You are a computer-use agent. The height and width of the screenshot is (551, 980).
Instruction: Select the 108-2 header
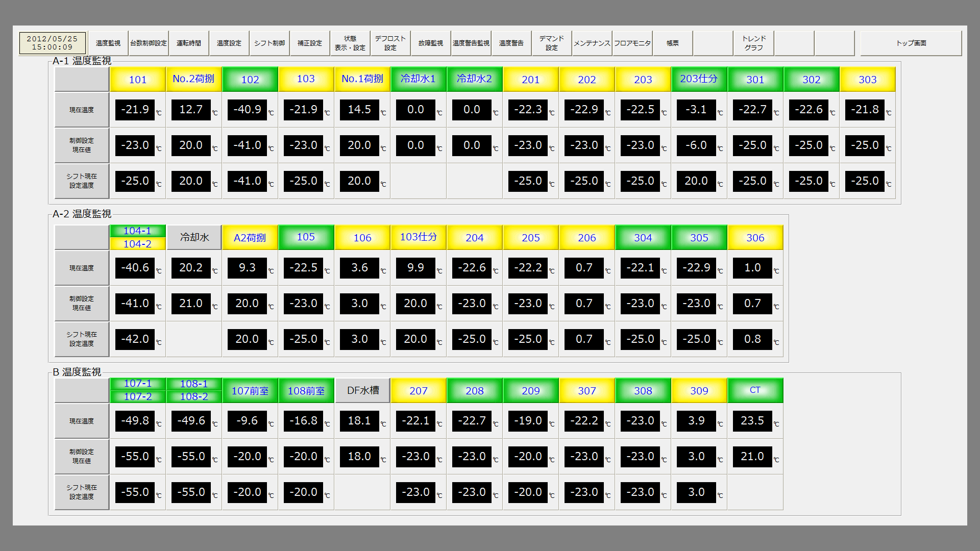click(x=194, y=396)
